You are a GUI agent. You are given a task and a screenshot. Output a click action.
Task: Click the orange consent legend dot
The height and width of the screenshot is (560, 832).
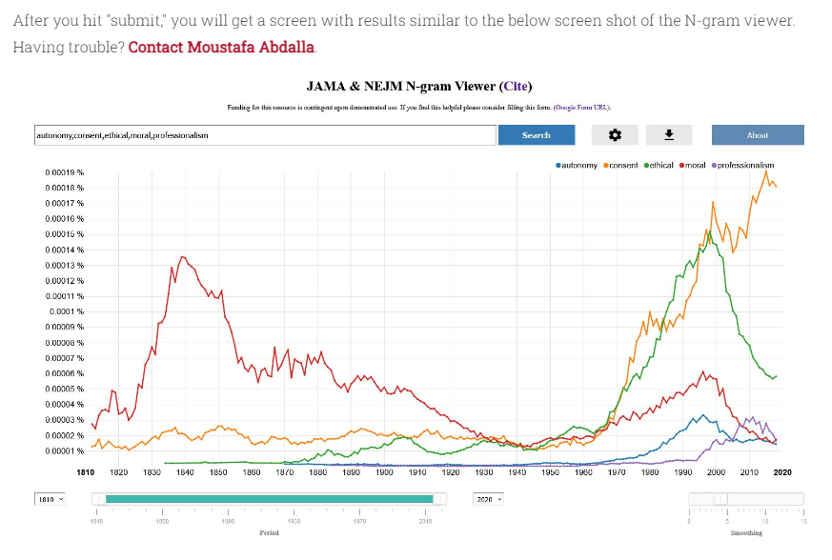tap(605, 165)
